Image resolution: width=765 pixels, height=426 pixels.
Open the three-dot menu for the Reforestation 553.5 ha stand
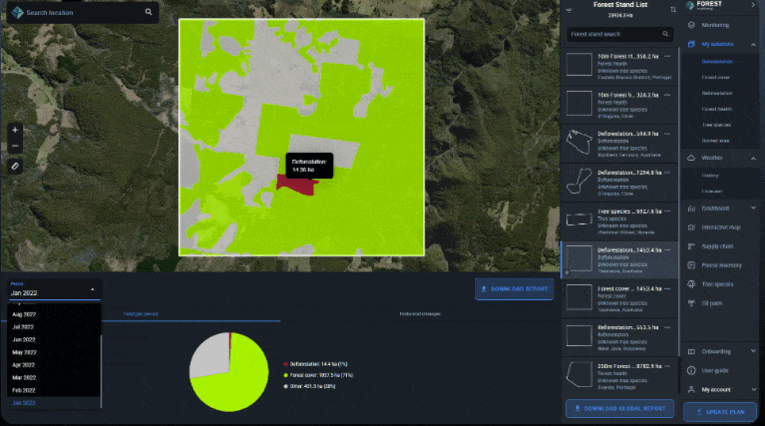point(667,327)
